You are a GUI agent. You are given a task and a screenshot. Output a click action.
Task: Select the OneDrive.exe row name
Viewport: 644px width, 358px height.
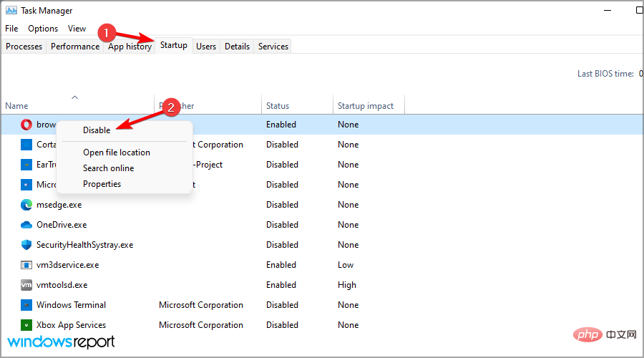pos(62,225)
